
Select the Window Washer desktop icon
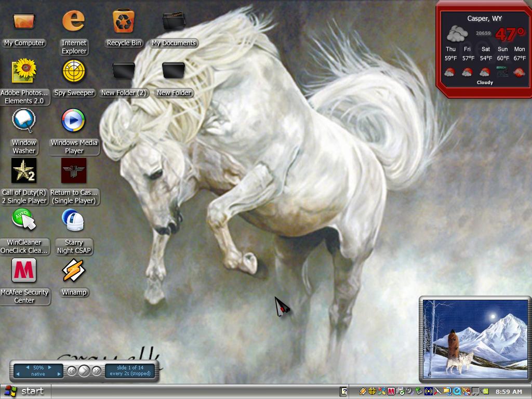coord(24,131)
